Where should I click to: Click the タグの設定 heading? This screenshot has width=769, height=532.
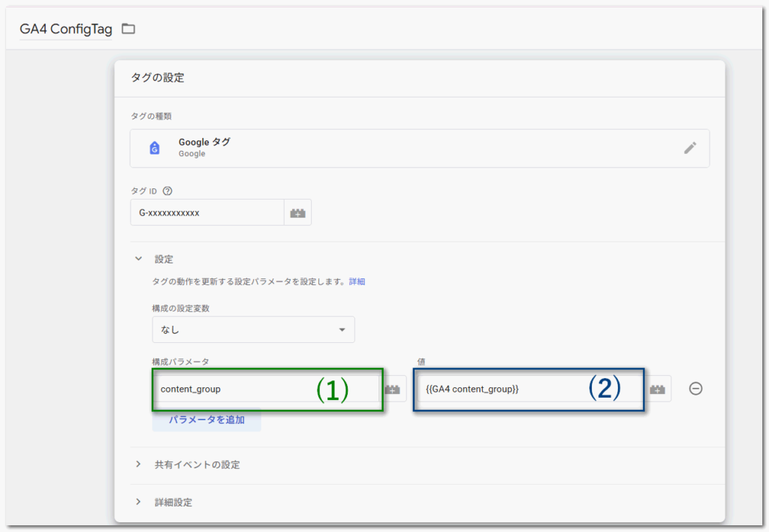click(x=158, y=77)
